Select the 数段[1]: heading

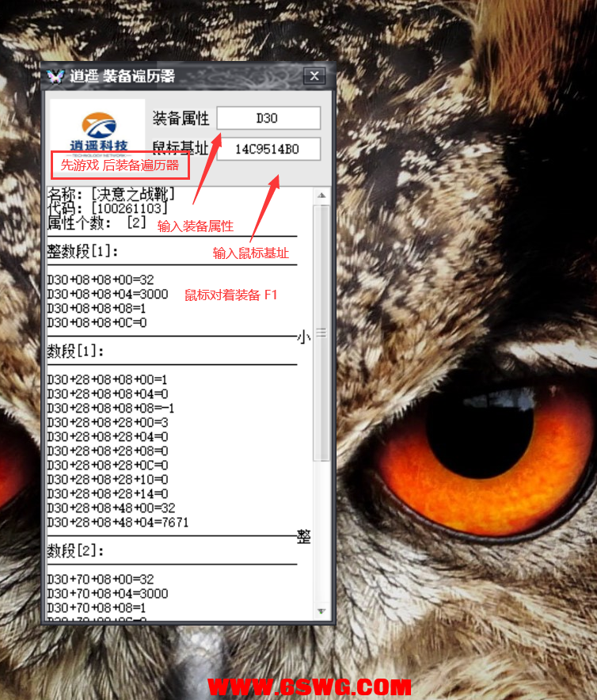tap(75, 352)
